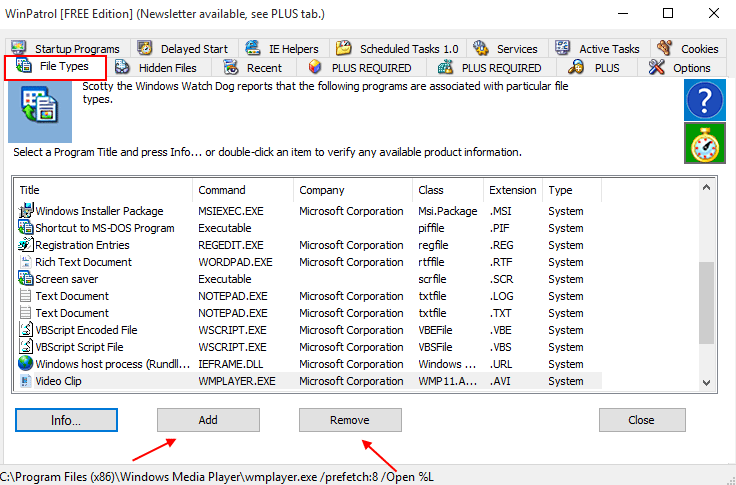The height and width of the screenshot is (485, 736).
Task: Select the VBScript Script File entry
Action: pyautogui.click(x=310, y=346)
